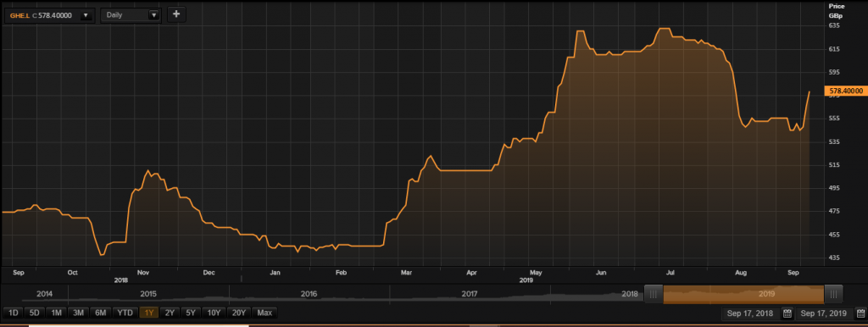
Task: Grab the left handle of range slider
Action: (654, 294)
